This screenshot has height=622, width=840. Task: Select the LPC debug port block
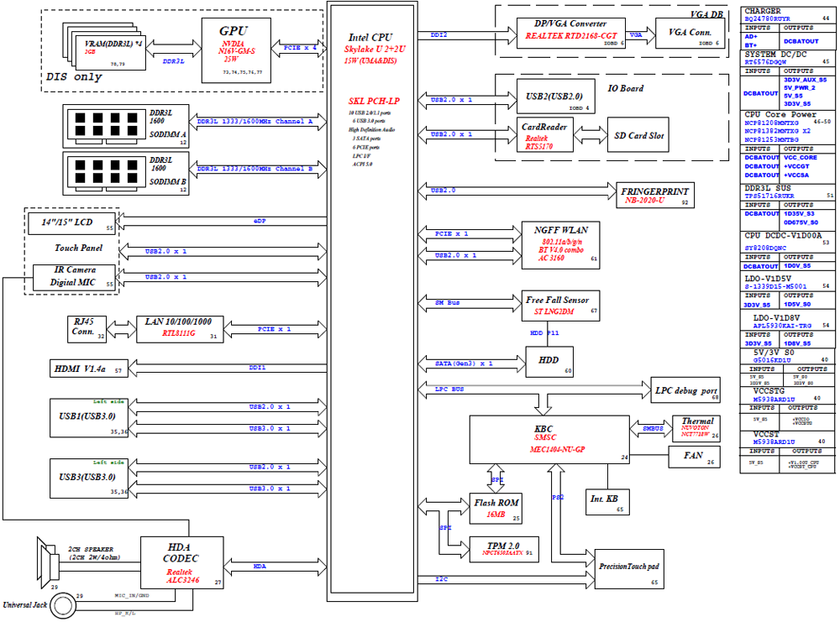point(685,389)
